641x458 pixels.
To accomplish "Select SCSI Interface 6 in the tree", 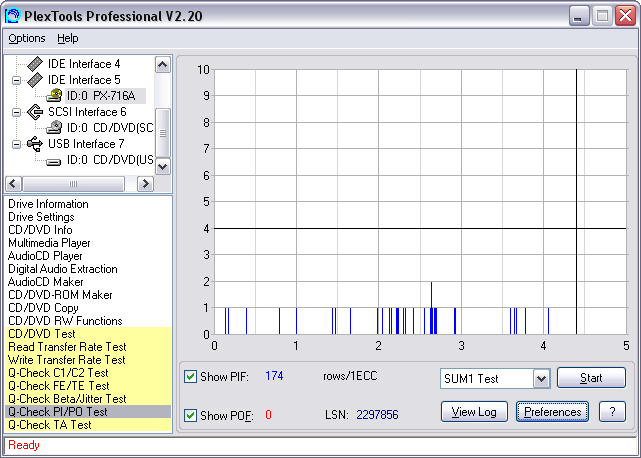I will [87, 112].
